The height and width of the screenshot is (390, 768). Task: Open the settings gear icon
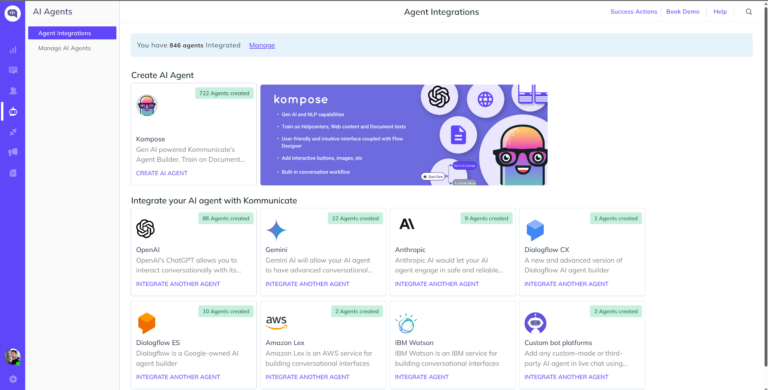pos(13,379)
